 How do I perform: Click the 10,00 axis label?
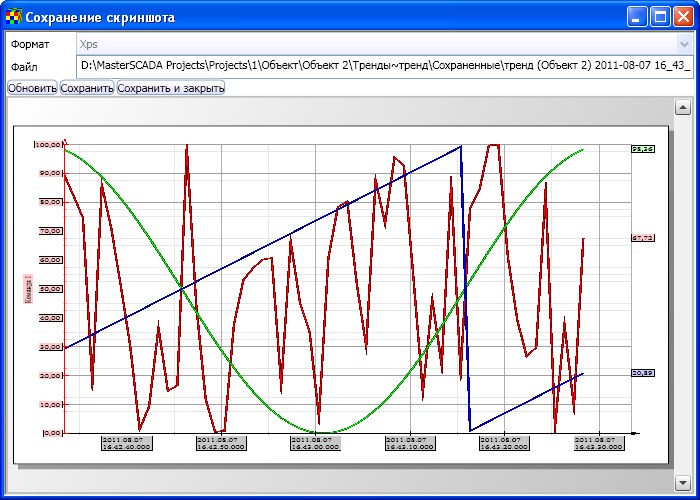pos(50,404)
